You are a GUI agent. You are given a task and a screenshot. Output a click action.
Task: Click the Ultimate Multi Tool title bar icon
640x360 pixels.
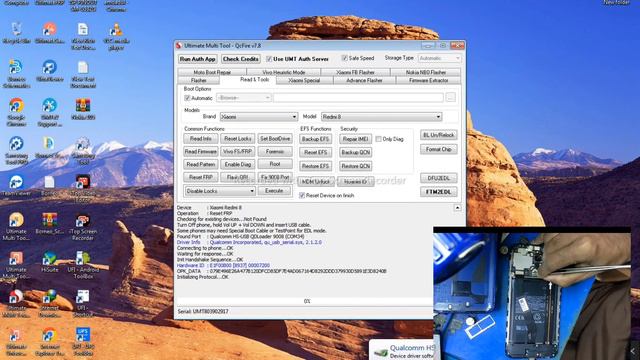(x=178, y=45)
